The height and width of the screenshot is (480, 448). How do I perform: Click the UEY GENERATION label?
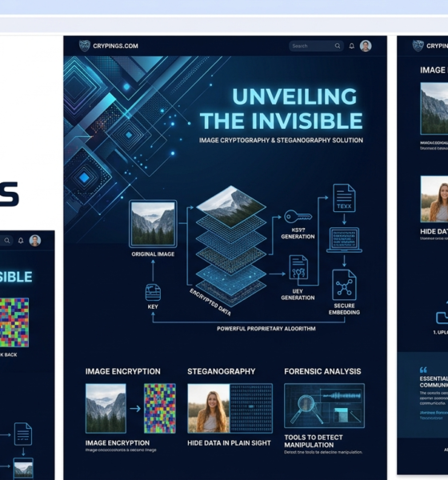point(298,294)
